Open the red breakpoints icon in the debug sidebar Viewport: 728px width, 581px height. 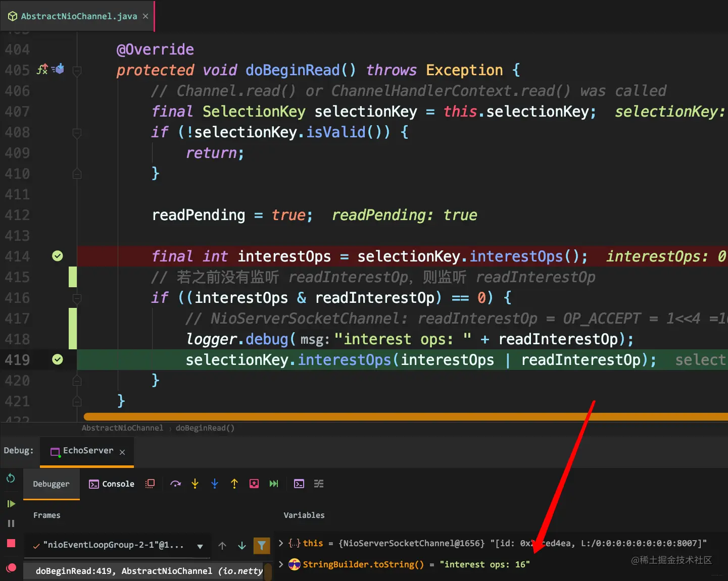coord(11,568)
